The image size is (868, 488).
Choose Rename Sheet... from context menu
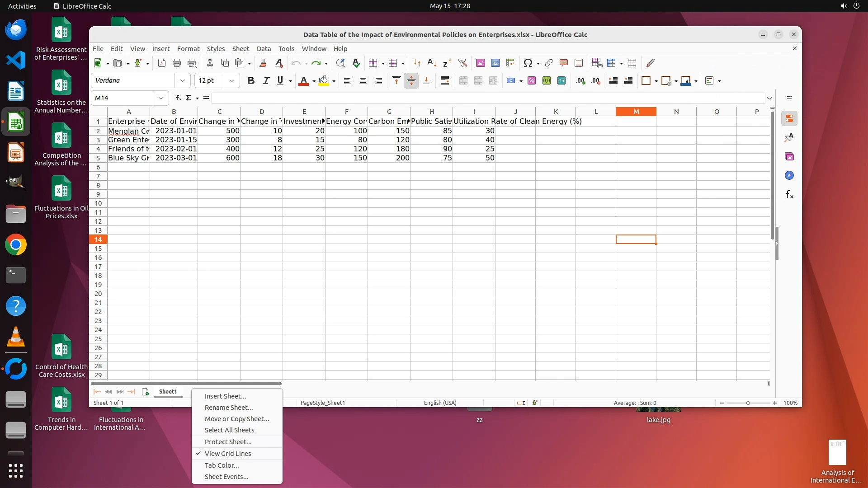pyautogui.click(x=228, y=407)
